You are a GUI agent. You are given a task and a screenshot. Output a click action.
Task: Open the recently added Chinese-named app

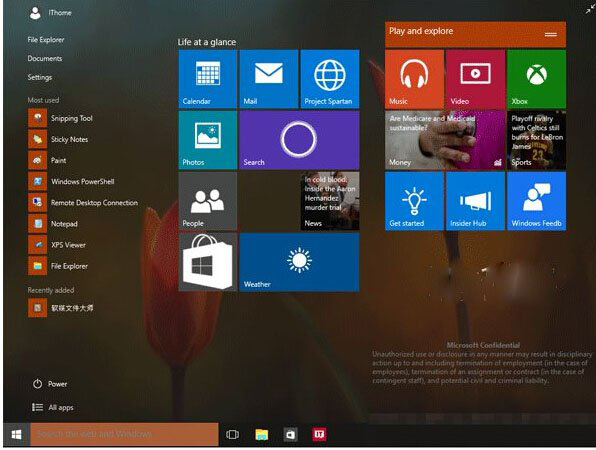pyautogui.click(x=61, y=308)
